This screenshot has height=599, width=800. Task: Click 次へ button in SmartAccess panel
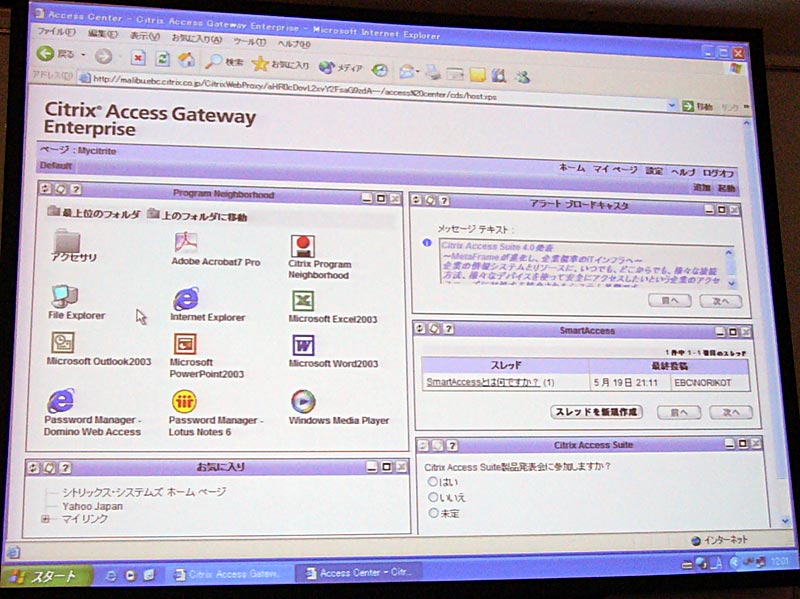click(x=731, y=412)
